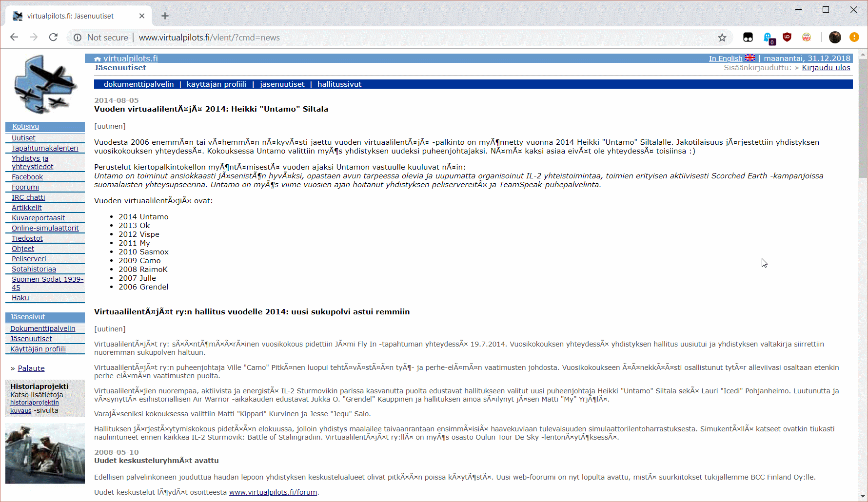Close the Jäsenuutiset browser tab
This screenshot has width=868, height=502.
142,16
